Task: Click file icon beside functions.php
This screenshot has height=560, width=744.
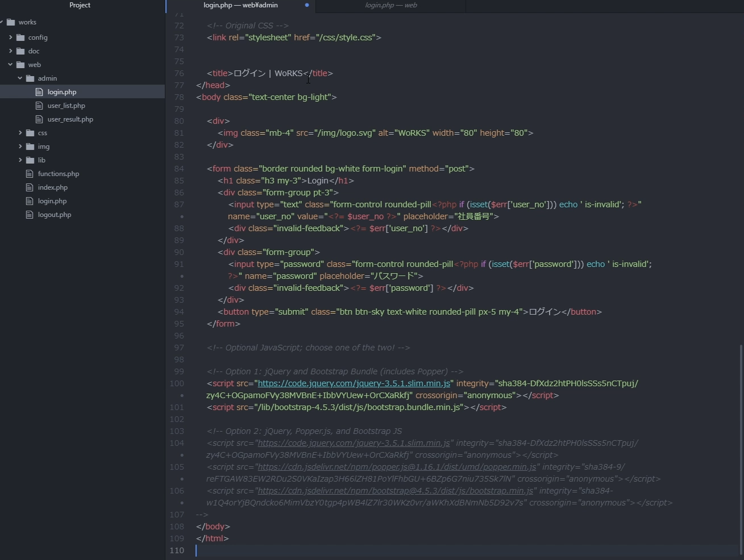Action: point(30,174)
